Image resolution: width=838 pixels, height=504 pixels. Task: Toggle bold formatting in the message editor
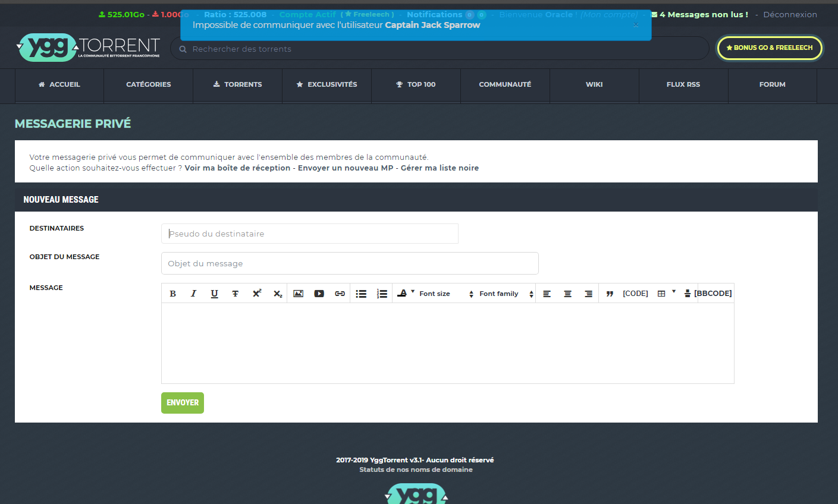(x=173, y=294)
